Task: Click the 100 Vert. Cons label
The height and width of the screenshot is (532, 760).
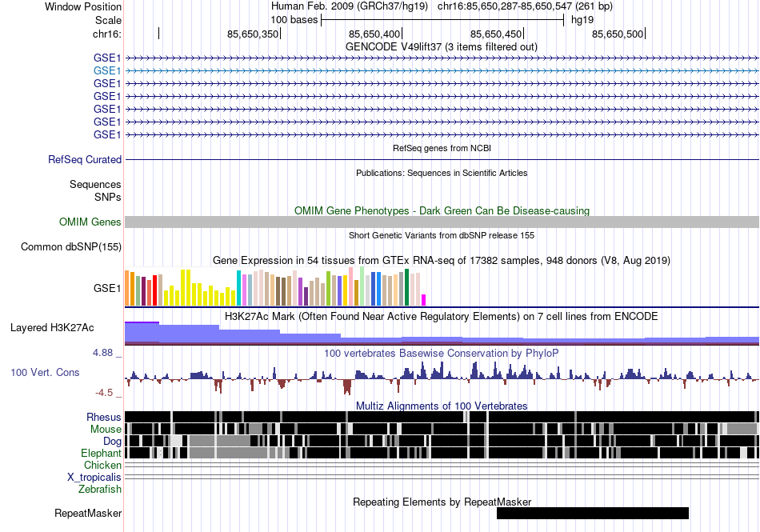Action: point(45,373)
